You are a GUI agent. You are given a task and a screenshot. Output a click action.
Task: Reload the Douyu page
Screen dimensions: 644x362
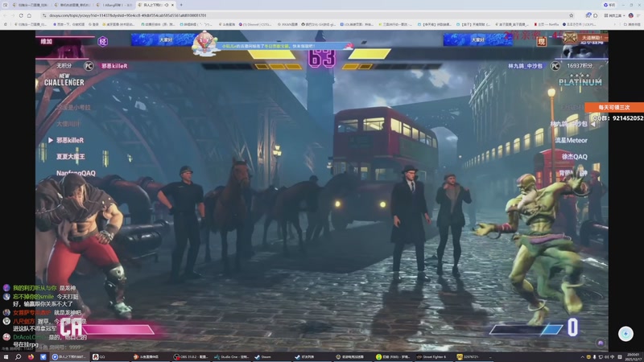pos(21,15)
